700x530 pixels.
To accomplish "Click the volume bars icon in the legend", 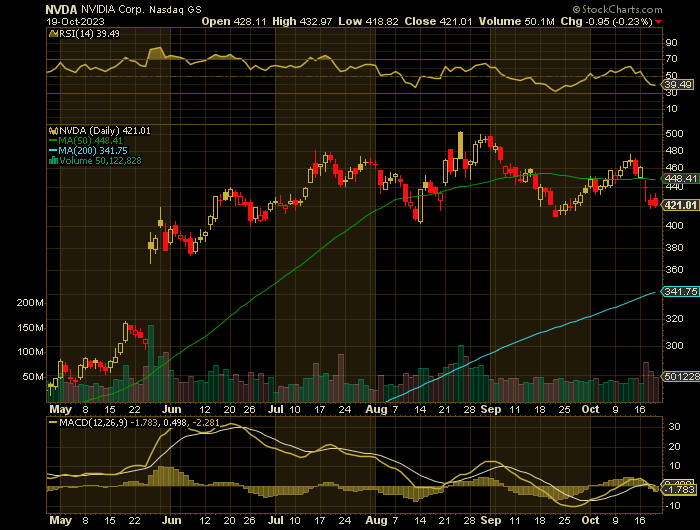I will pos(53,160).
